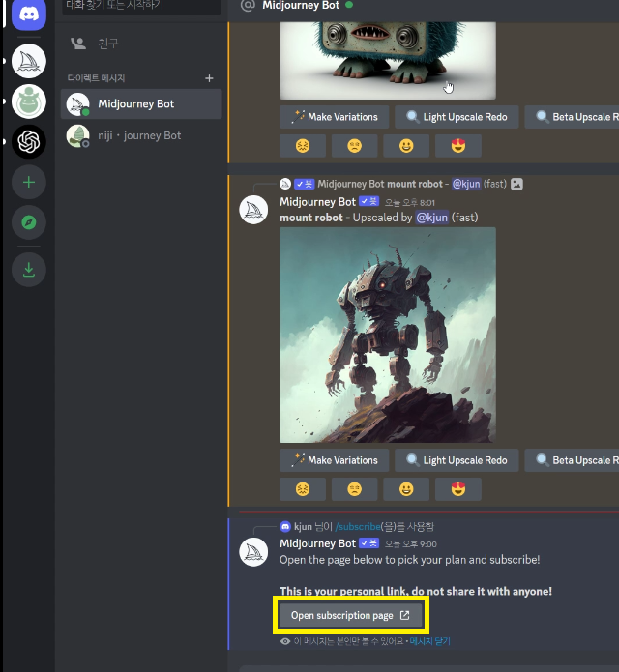
Task: Click Midjourney Bot name on robot message
Action: click(x=317, y=202)
